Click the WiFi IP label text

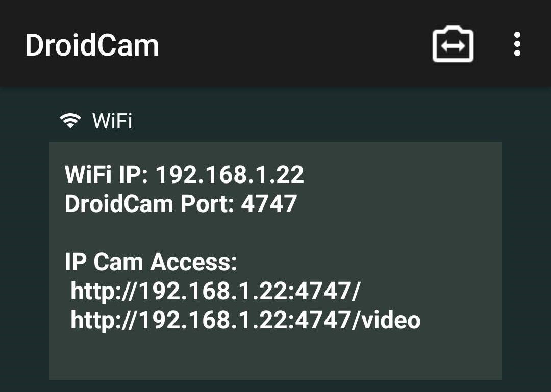tap(107, 174)
